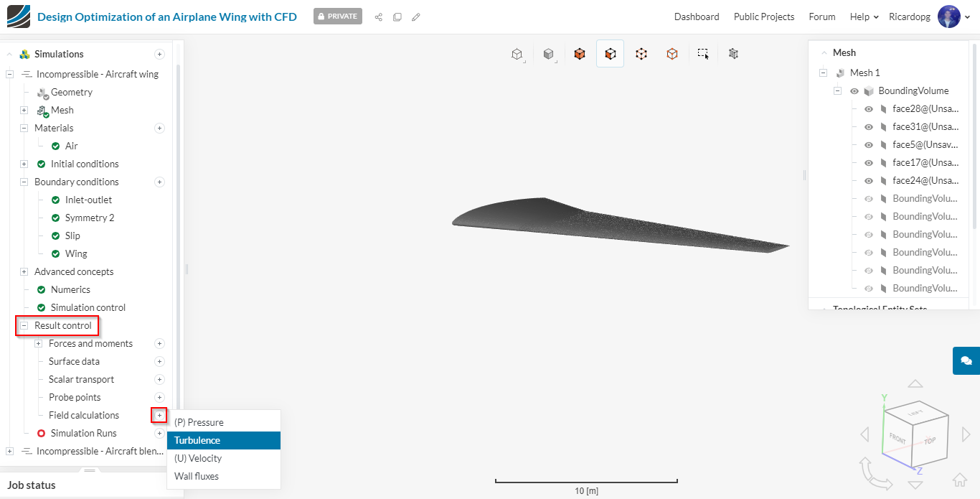This screenshot has width=980, height=499.
Task: Select the Simulation Runs item
Action: 83,433
